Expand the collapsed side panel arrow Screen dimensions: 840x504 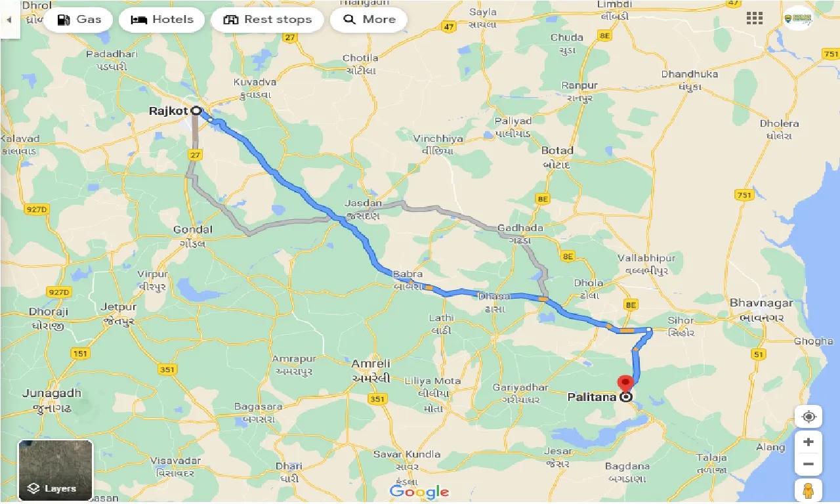pos(9,20)
